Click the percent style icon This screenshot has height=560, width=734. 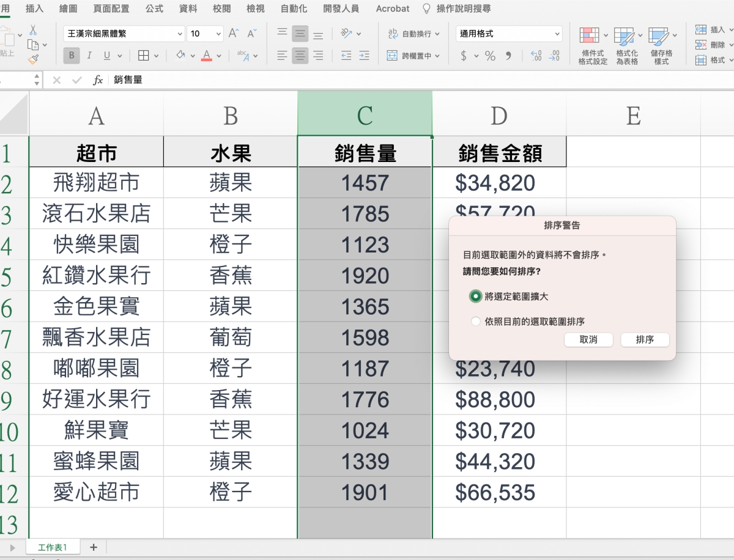click(x=490, y=56)
